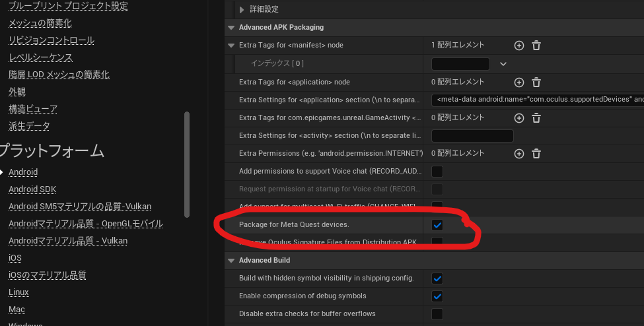Go to the iOS platform settings
This screenshot has height=326, width=644.
click(x=15, y=258)
